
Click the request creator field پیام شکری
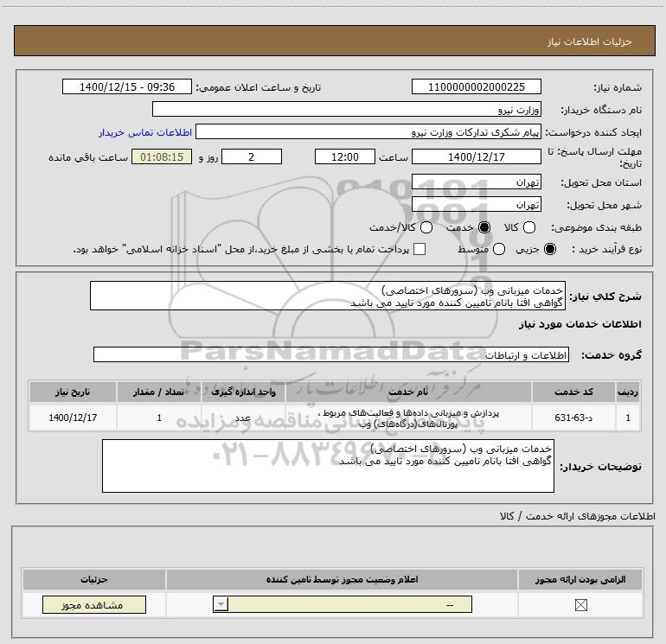tap(368, 132)
